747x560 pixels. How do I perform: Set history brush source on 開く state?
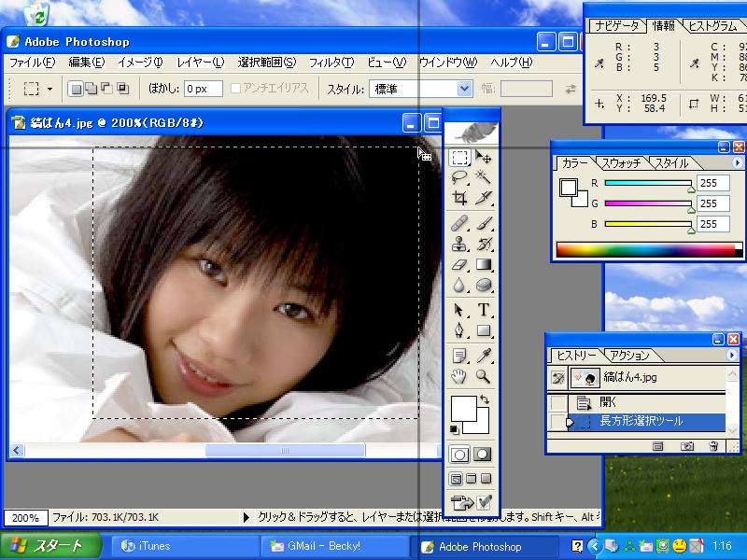tap(557, 402)
